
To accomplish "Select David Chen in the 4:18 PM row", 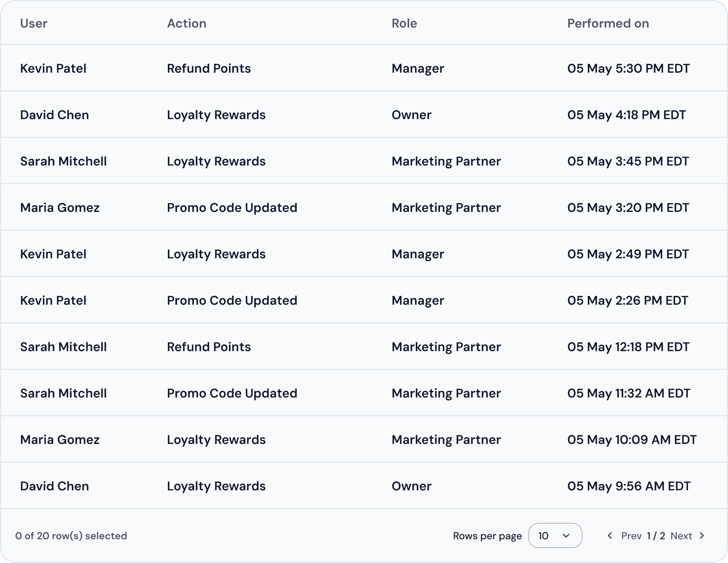I will 55,115.
